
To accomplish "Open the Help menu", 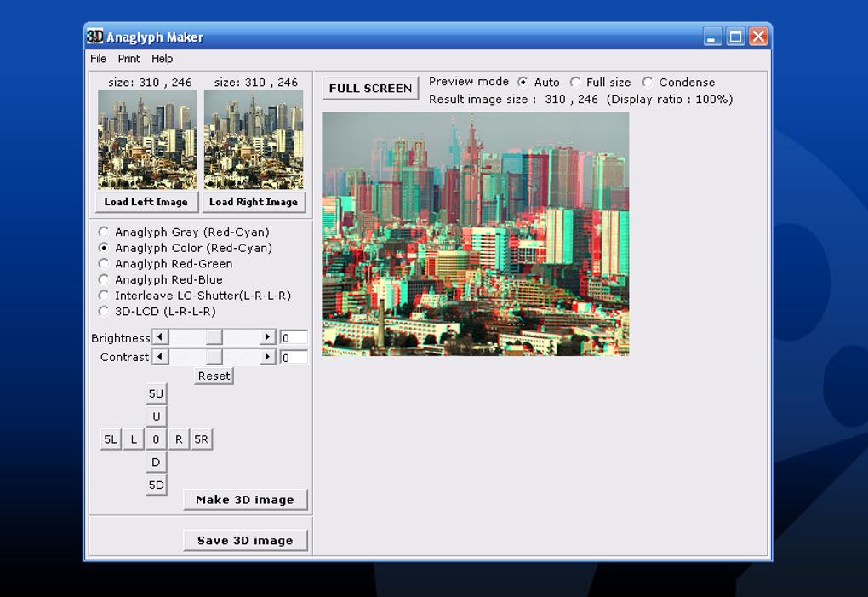I will pyautogui.click(x=163, y=59).
